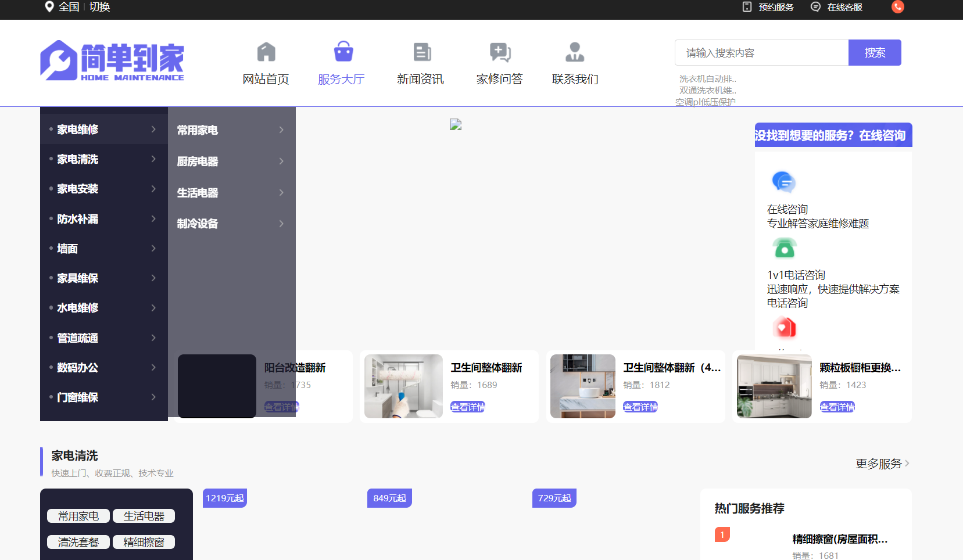Click the location pin icon beside 全国

pos(49,7)
